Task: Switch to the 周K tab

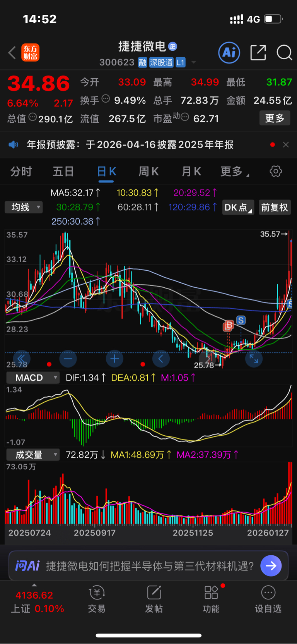Action: [148, 172]
